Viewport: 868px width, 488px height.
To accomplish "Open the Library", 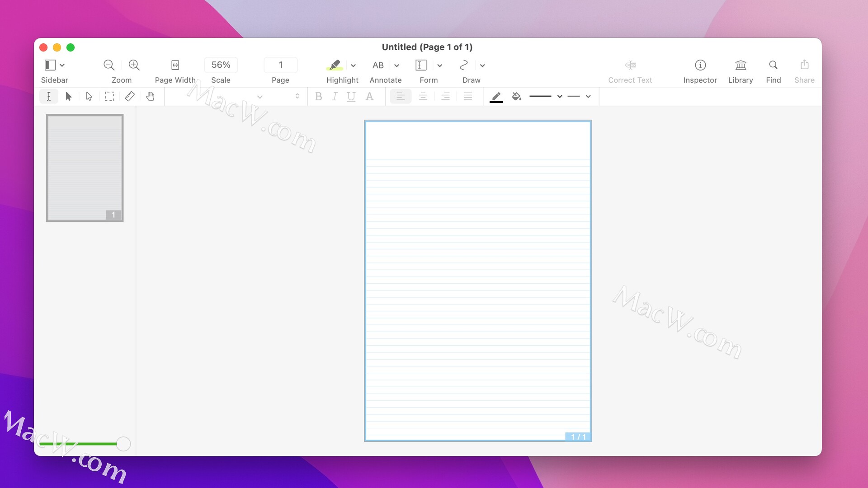I will [741, 65].
